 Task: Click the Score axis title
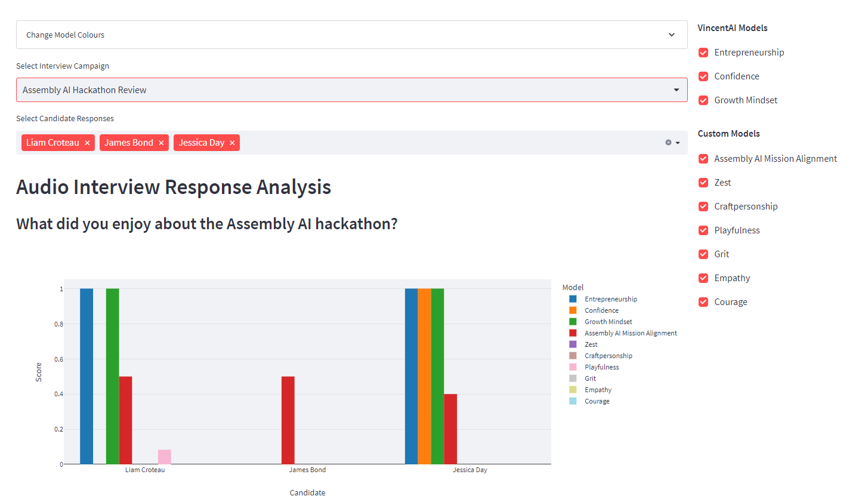click(x=39, y=372)
